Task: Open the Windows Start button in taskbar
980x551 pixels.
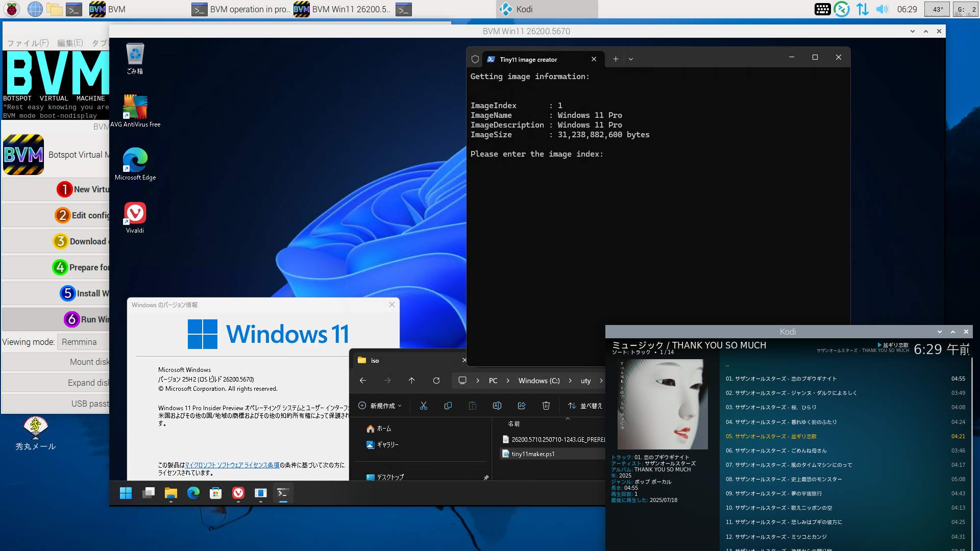Action: (x=126, y=493)
